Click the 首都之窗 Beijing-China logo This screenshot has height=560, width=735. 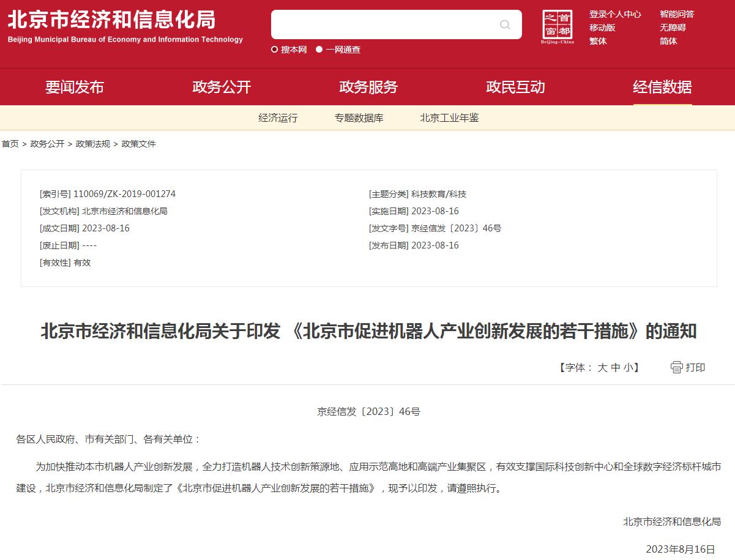558,27
